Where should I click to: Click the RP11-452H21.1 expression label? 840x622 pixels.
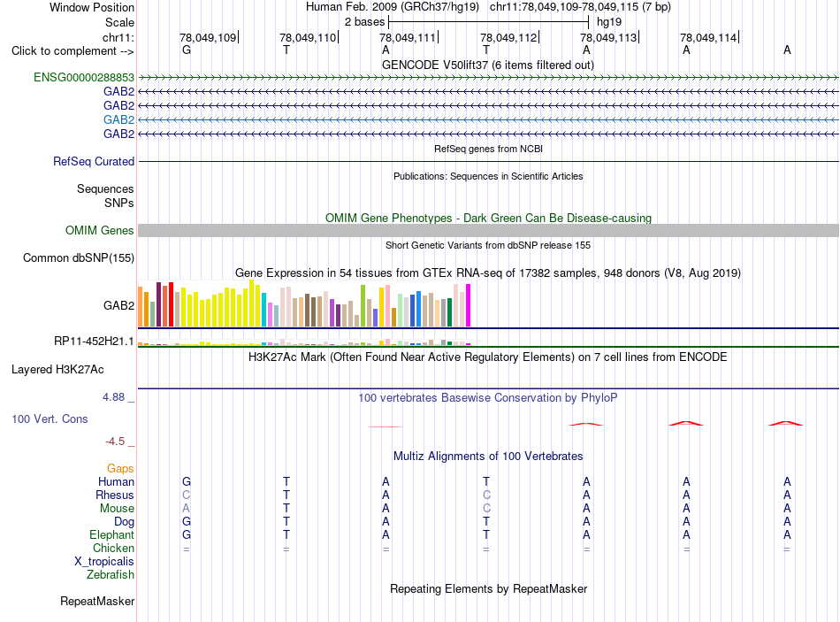(x=94, y=341)
